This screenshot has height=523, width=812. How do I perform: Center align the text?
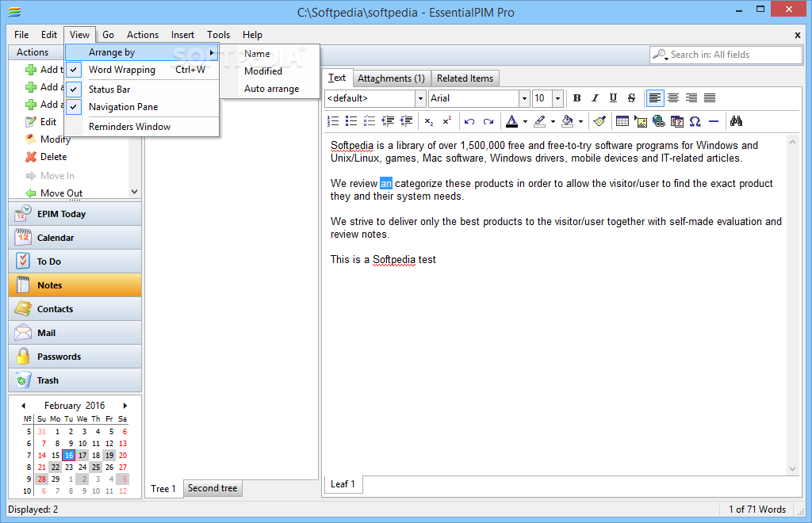point(673,97)
